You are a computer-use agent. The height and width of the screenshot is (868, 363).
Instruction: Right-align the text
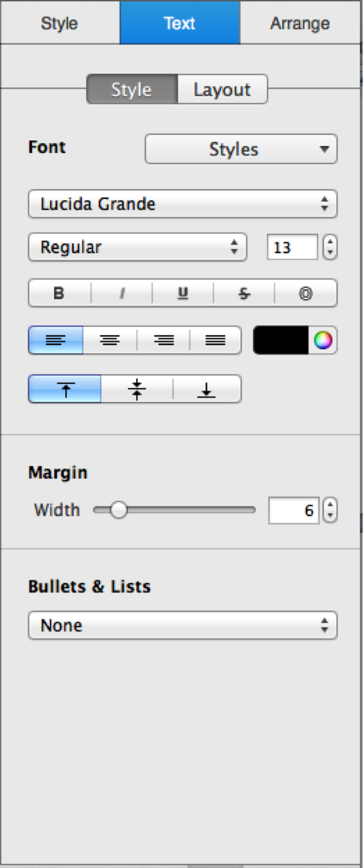163,341
